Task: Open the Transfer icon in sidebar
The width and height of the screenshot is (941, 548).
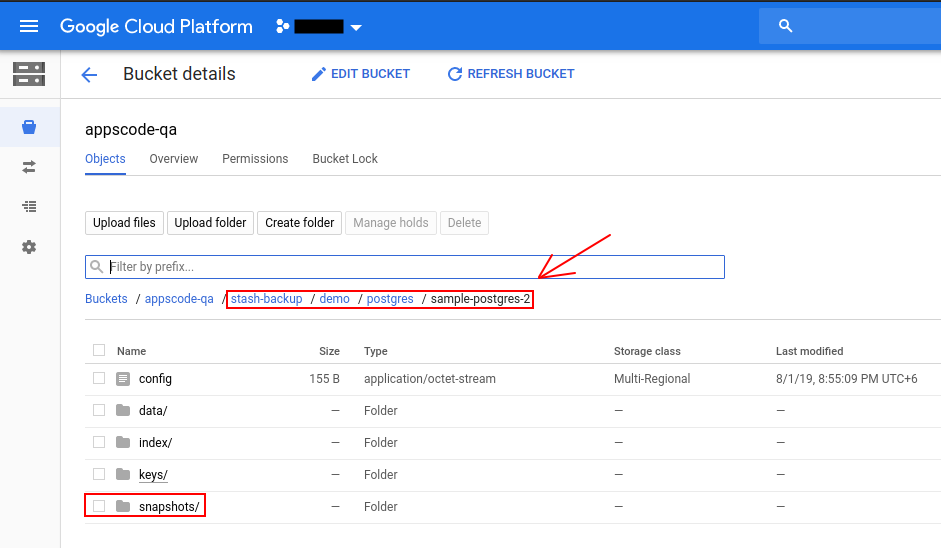Action: [29, 167]
